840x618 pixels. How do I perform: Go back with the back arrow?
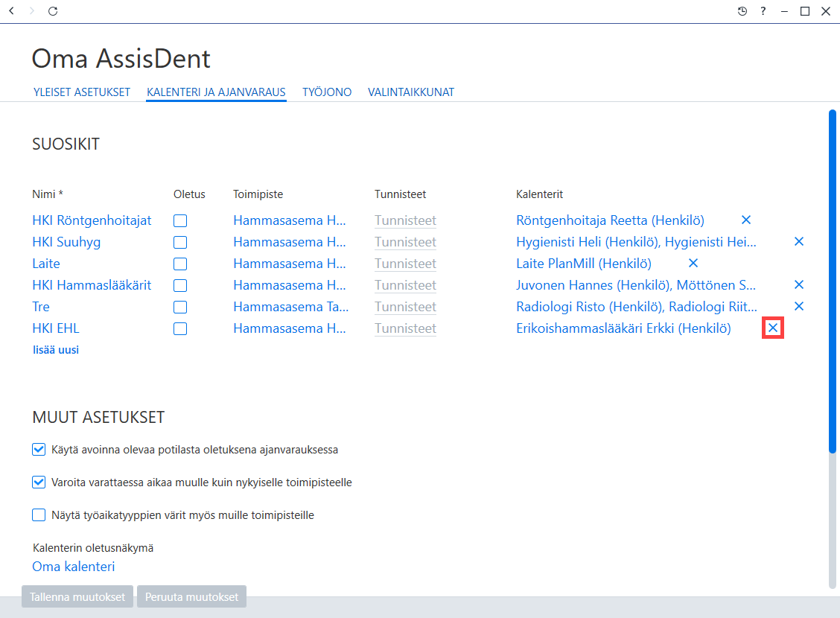point(11,10)
